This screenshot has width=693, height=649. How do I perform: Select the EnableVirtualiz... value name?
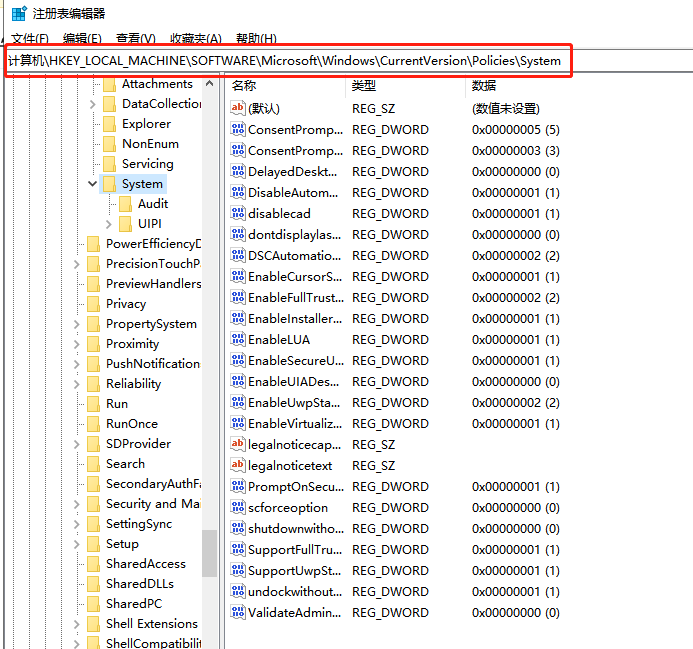[295, 424]
